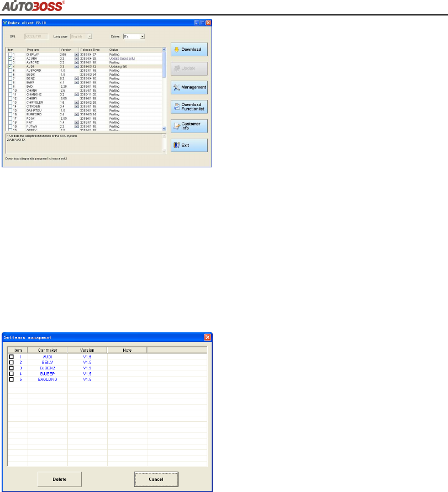Tick the FIAT program checkbox
Screen dimensions: 448x492
(10, 123)
